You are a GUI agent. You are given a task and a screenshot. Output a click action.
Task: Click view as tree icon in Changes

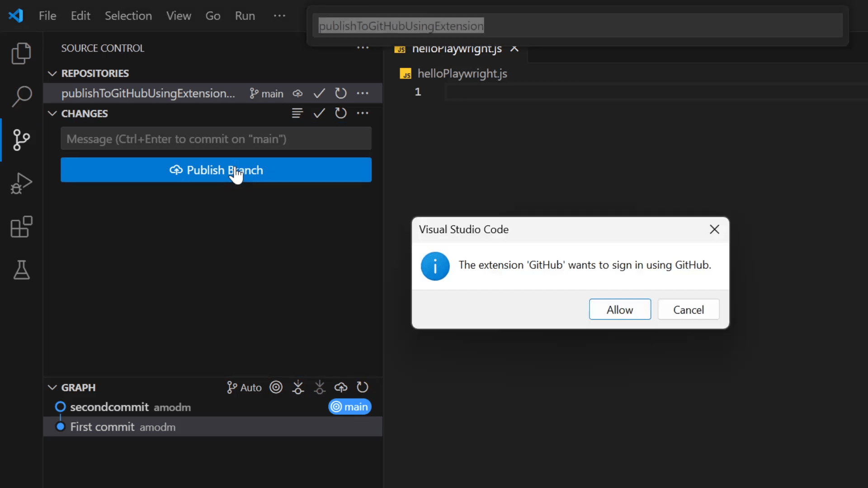pyautogui.click(x=297, y=113)
